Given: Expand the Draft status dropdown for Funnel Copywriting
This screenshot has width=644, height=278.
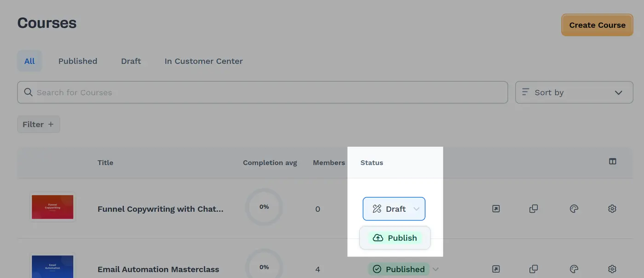Looking at the screenshot, I should 394,209.
